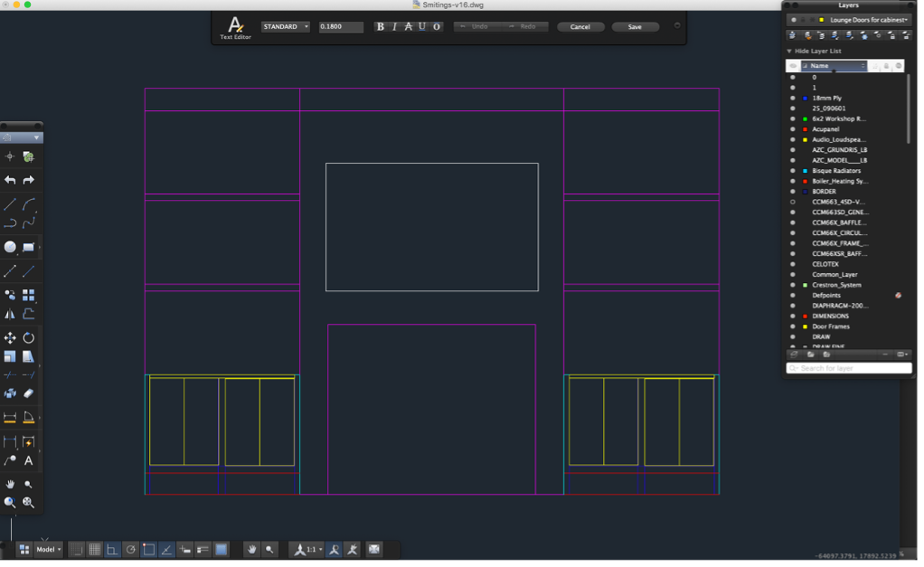The height and width of the screenshot is (567, 924).
Task: Select the Linear Dimension tool
Action: point(10,417)
